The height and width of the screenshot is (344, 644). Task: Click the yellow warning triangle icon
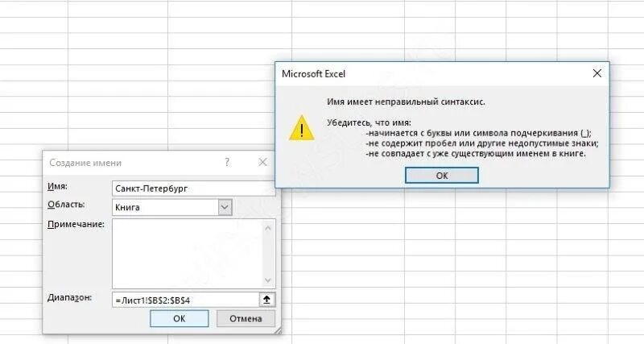tap(301, 128)
